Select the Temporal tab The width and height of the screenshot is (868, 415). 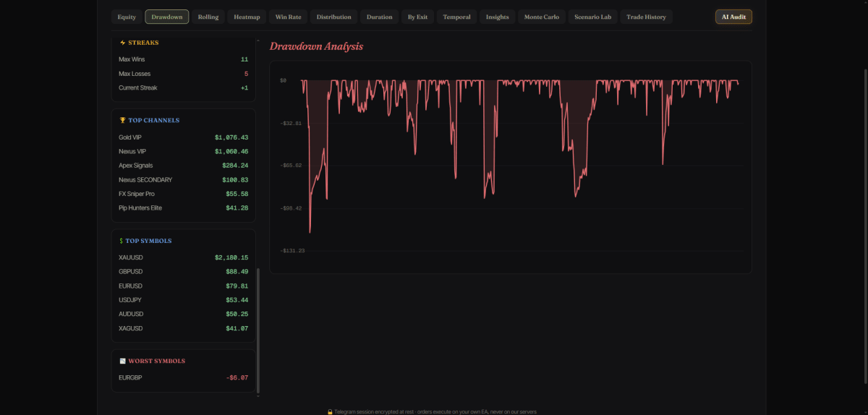(456, 17)
